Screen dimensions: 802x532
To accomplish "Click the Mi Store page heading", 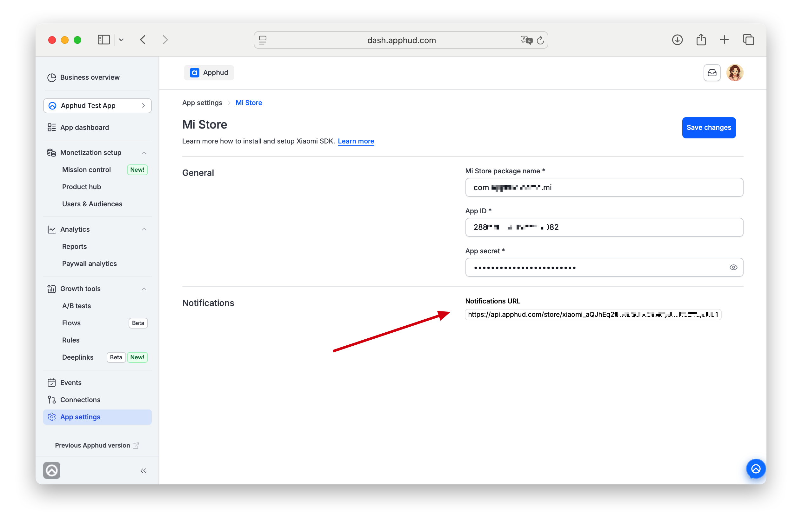I will [x=205, y=124].
